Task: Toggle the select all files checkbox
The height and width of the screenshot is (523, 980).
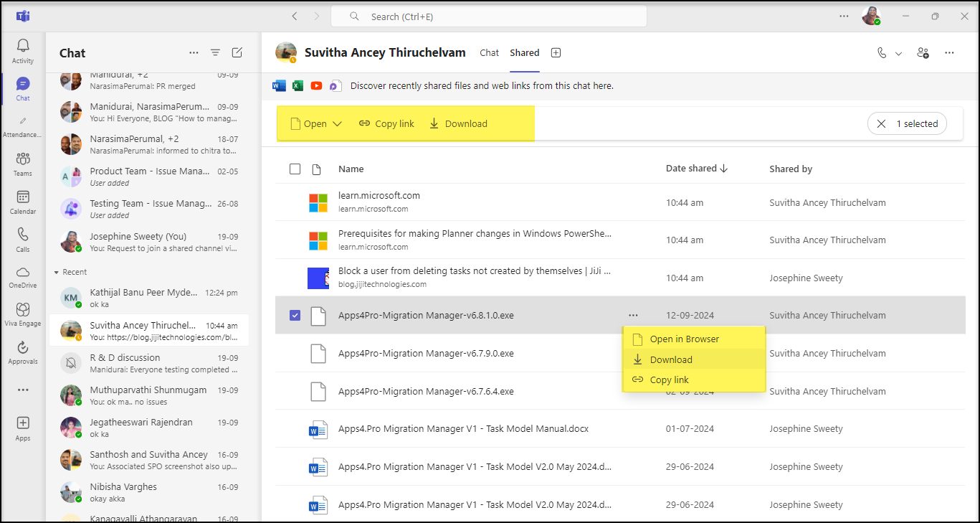Action: (x=295, y=169)
